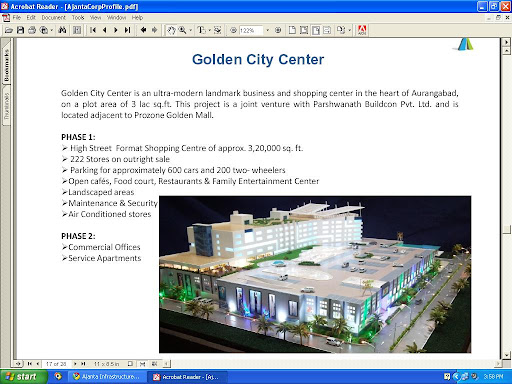This screenshot has height=384, width=512.
Task: Click the Reflow toolbar icon
Action: [x=327, y=30]
